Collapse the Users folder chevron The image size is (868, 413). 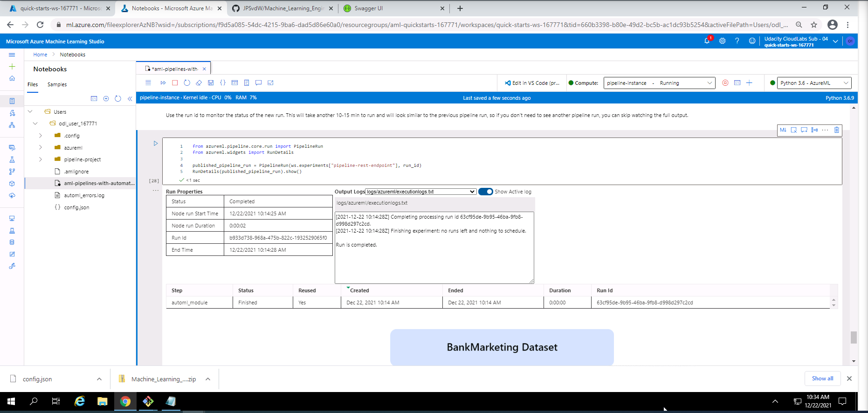click(30, 111)
